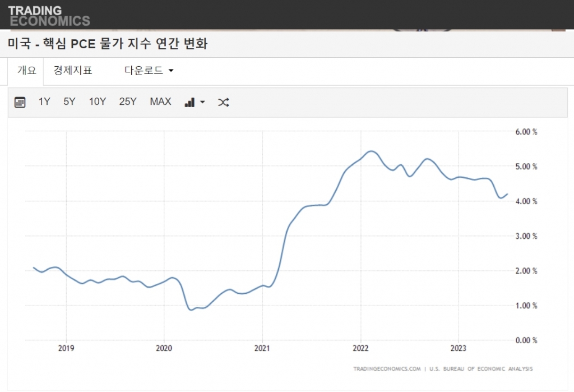Click the 핵심 PCE 물가 지수 page title
The width and height of the screenshot is (574, 392).
[x=108, y=44]
